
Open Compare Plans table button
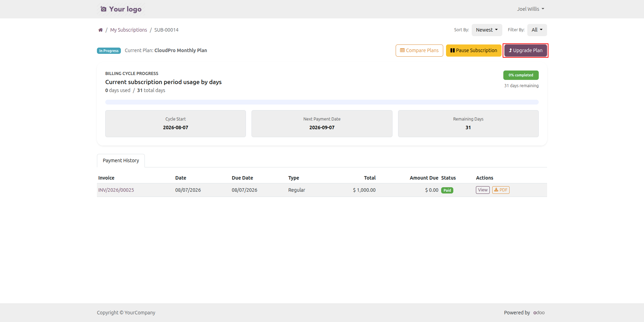pyautogui.click(x=419, y=50)
